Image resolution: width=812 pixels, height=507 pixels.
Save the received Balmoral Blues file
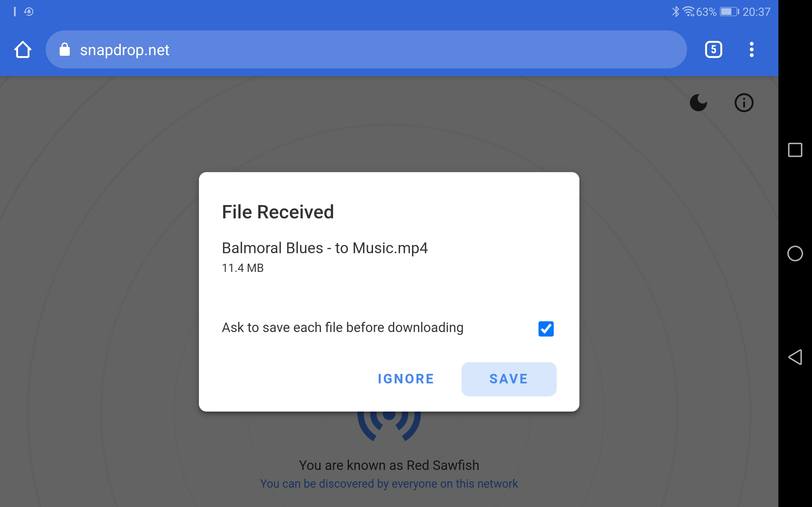509,379
